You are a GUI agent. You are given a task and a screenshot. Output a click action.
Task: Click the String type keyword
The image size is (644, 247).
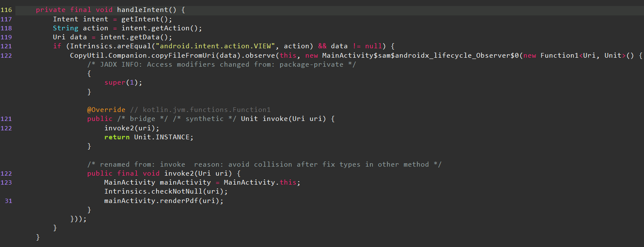[x=65, y=28]
